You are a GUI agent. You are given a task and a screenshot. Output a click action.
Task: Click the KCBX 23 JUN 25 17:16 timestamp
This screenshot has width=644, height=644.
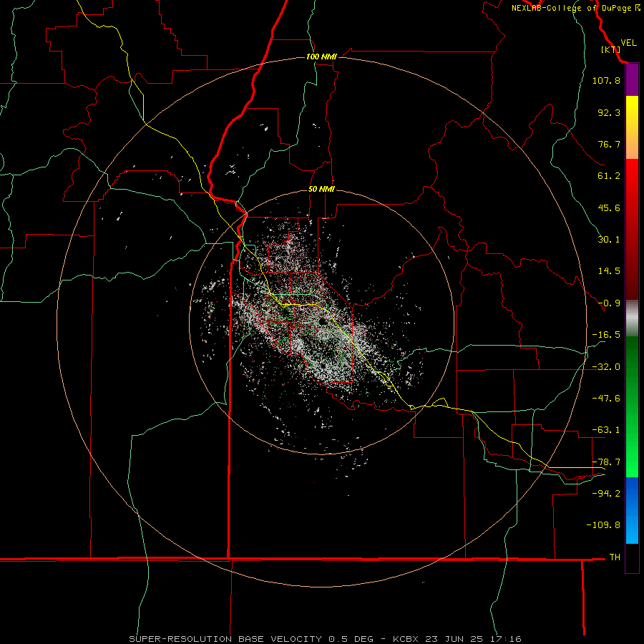pos(457,639)
